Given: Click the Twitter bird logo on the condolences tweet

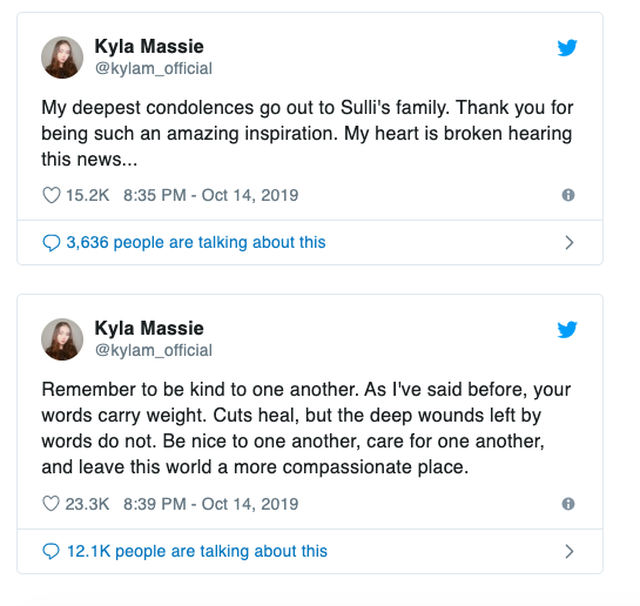Looking at the screenshot, I should [567, 47].
